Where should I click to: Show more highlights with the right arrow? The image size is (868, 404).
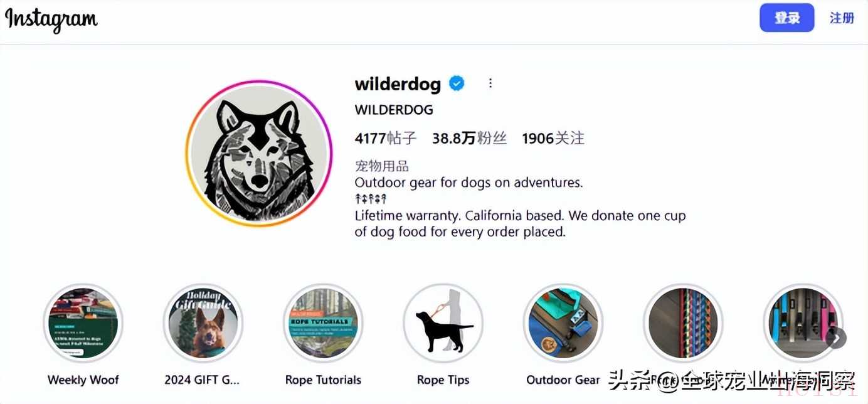click(836, 339)
